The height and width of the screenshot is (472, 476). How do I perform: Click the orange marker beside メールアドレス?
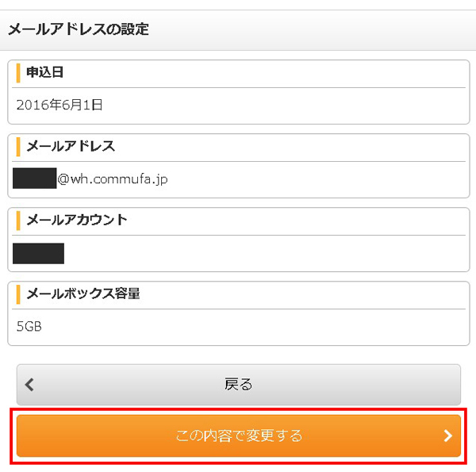(x=18, y=146)
